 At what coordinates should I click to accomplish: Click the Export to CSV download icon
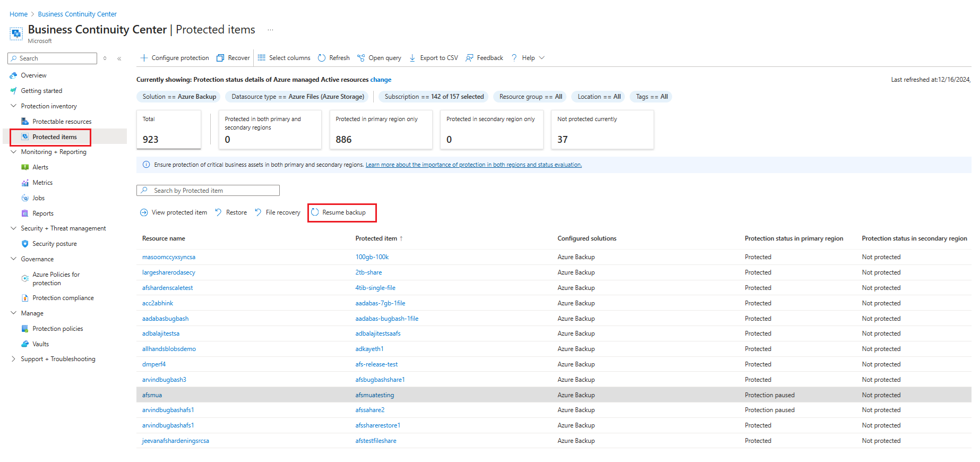click(x=412, y=58)
